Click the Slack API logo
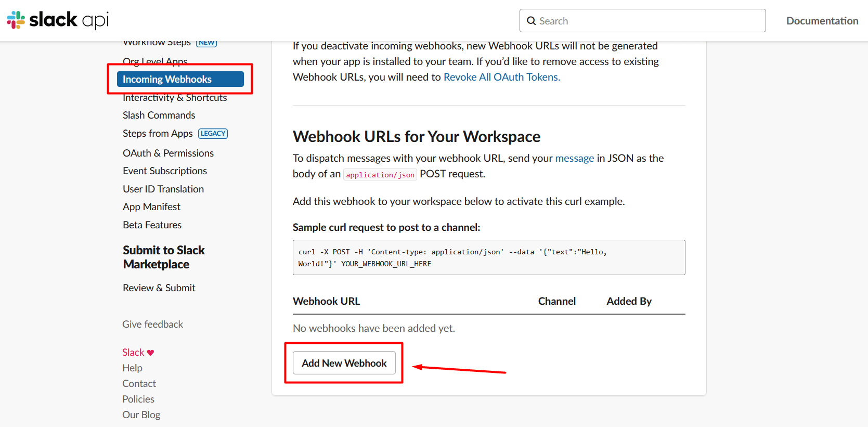This screenshot has width=868, height=427. click(58, 20)
